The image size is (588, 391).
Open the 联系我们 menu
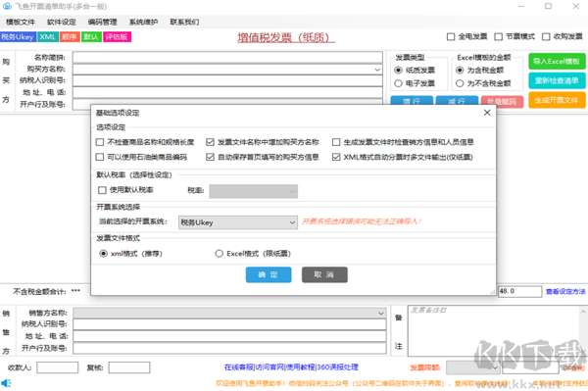(184, 23)
